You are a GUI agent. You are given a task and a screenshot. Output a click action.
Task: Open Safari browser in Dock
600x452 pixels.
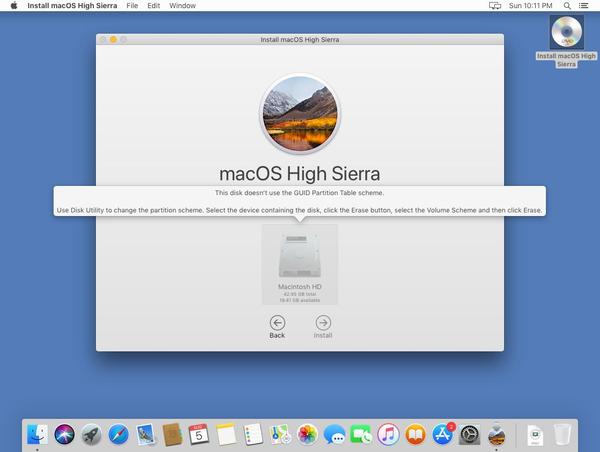[118, 435]
